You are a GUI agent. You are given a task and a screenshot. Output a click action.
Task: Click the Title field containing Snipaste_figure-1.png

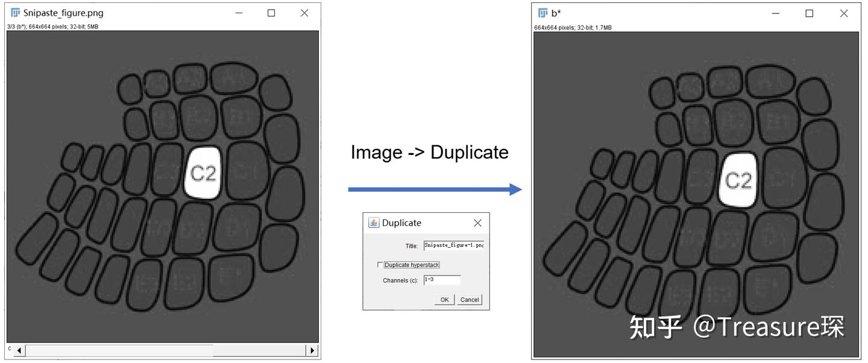click(x=452, y=245)
